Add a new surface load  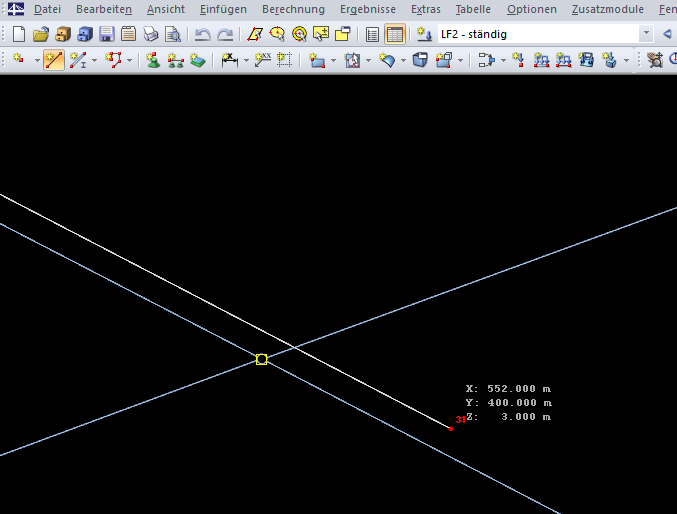pos(586,60)
